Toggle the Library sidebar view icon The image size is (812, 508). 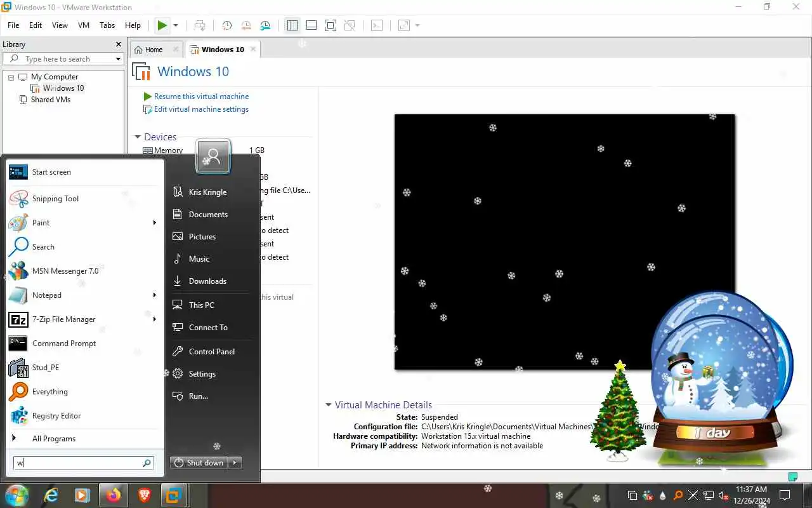[x=292, y=25]
